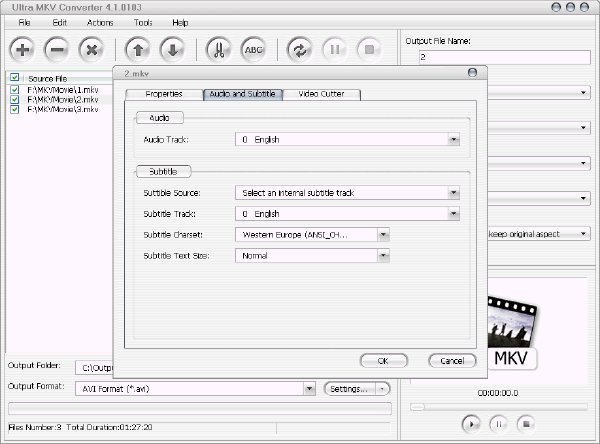Viewport: 600px width, 444px height.
Task: Uncheck the 3.mkv file checkbox
Action: (x=15, y=109)
